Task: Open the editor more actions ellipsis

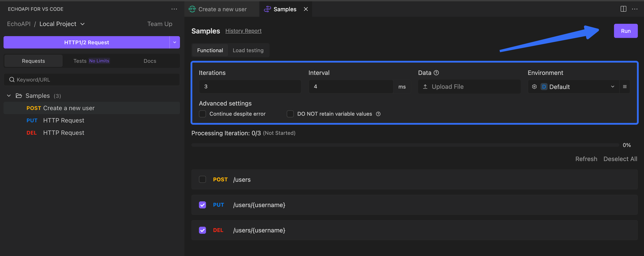Action: click(x=635, y=9)
